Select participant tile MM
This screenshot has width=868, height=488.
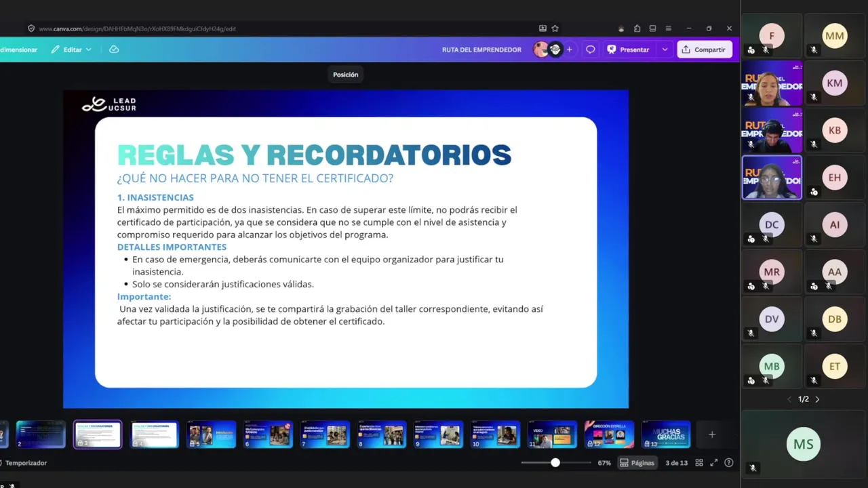tap(835, 36)
